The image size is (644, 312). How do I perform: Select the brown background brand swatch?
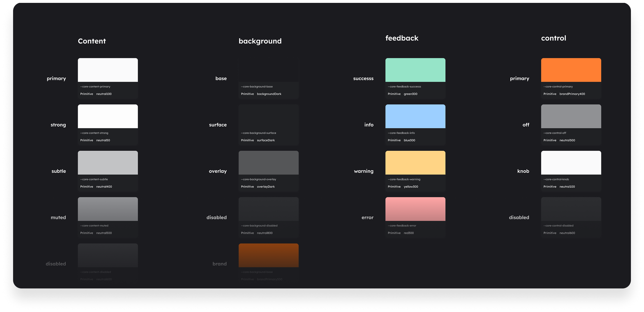[268, 255]
